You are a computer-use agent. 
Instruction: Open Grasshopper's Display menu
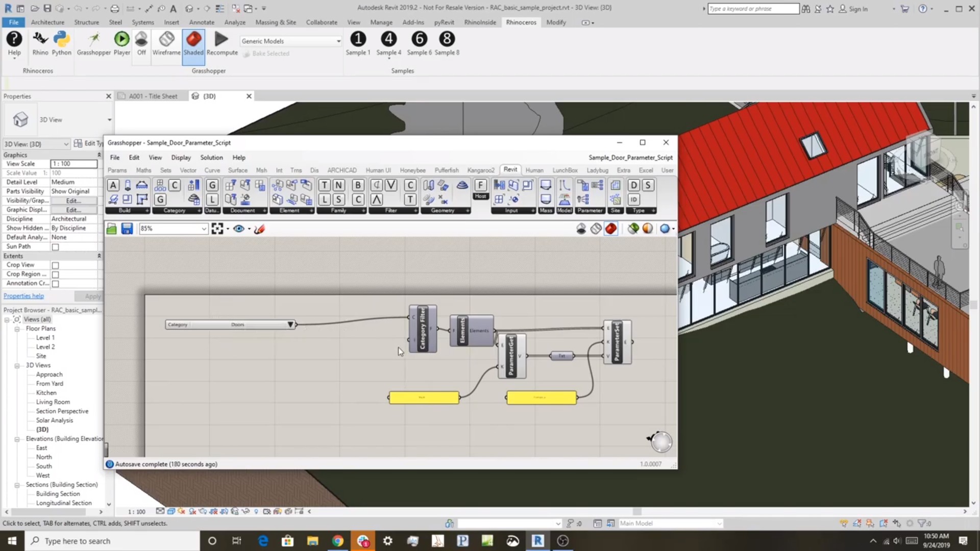tap(181, 158)
